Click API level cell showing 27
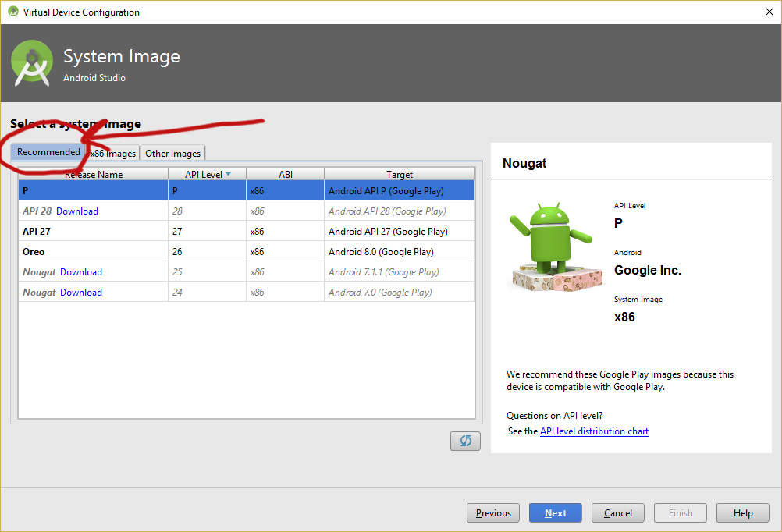 coord(207,232)
